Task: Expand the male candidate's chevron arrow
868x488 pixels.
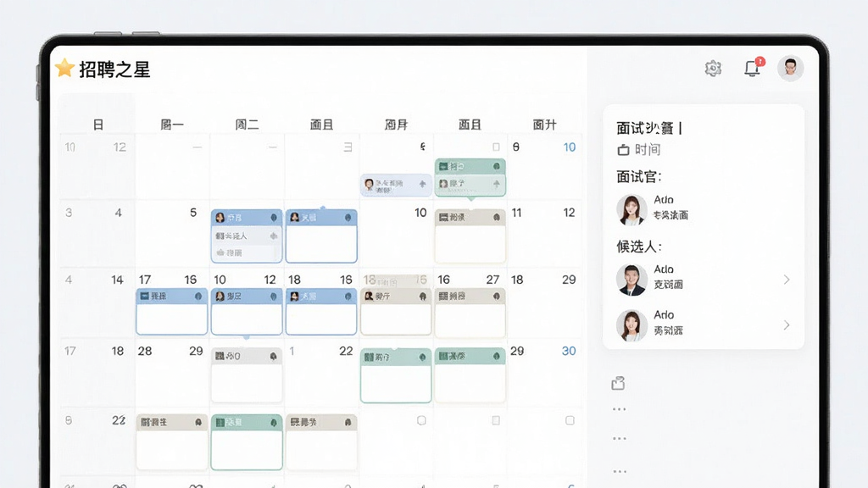Action: [787, 280]
